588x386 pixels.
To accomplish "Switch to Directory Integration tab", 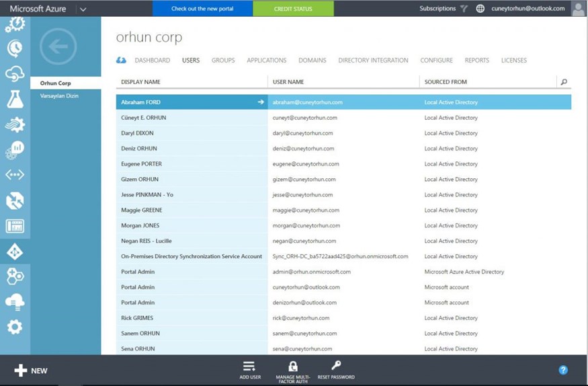I will pos(373,60).
